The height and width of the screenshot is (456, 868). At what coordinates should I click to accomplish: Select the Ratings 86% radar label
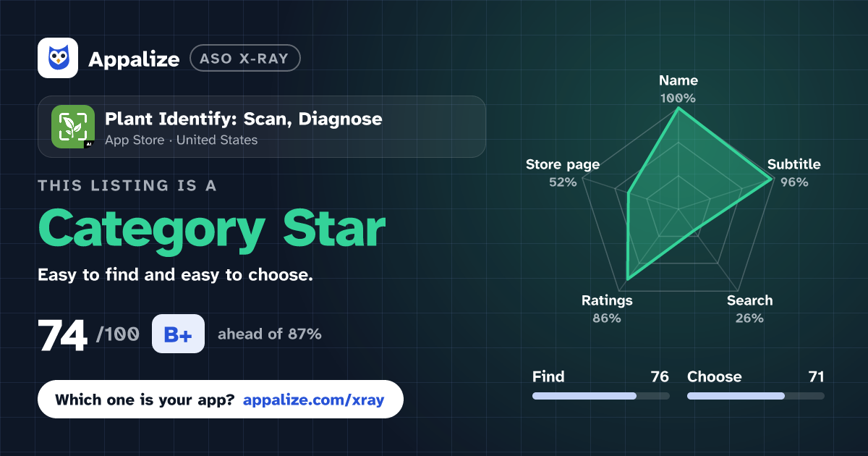tap(607, 309)
